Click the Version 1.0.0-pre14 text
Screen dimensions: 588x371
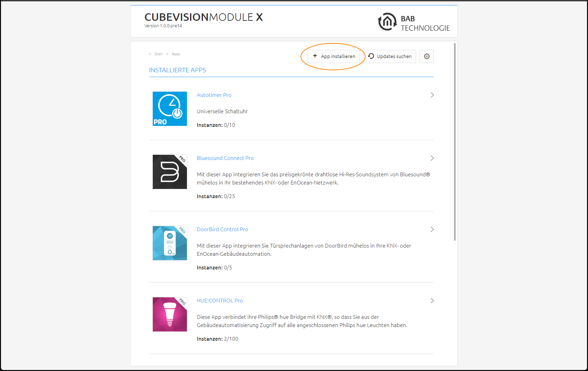[163, 26]
